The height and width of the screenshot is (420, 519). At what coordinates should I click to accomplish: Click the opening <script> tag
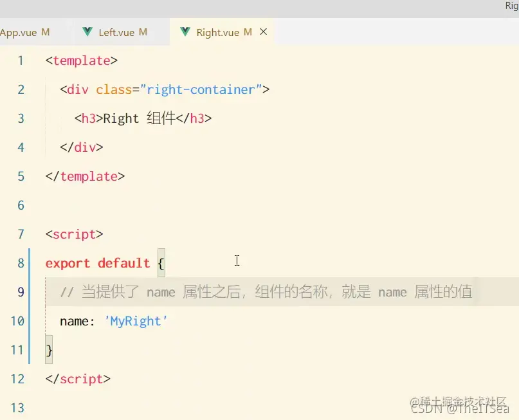(x=74, y=234)
